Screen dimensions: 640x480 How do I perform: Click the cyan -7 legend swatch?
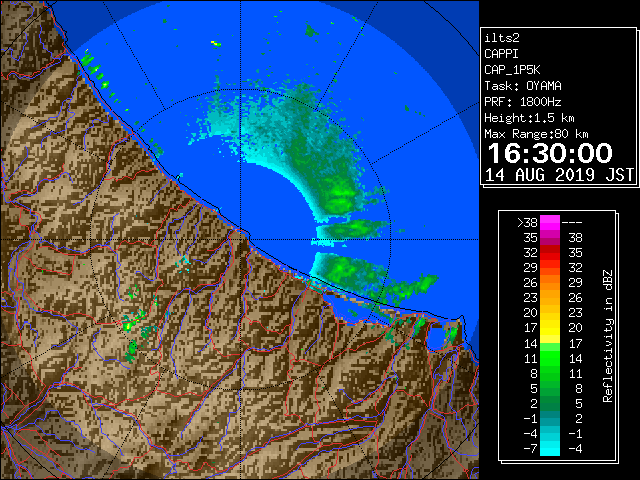point(550,448)
